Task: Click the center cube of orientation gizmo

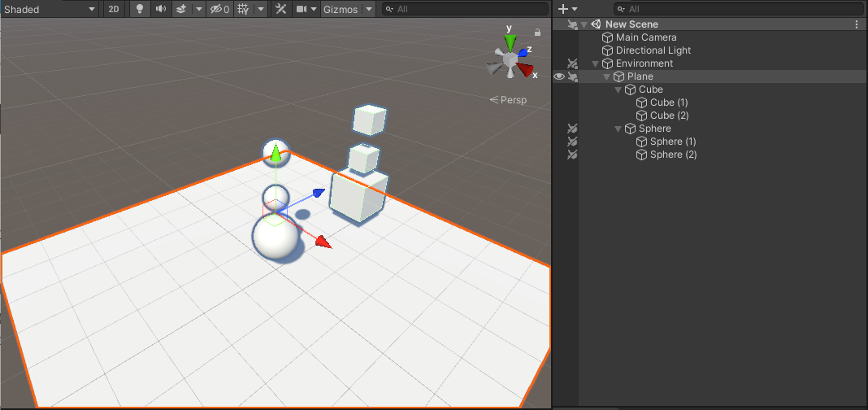Action: pos(510,59)
